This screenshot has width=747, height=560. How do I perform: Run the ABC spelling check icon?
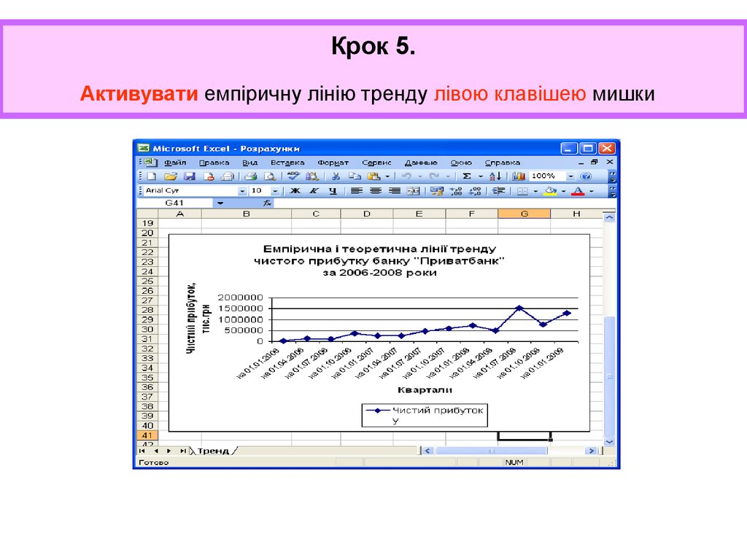293,176
